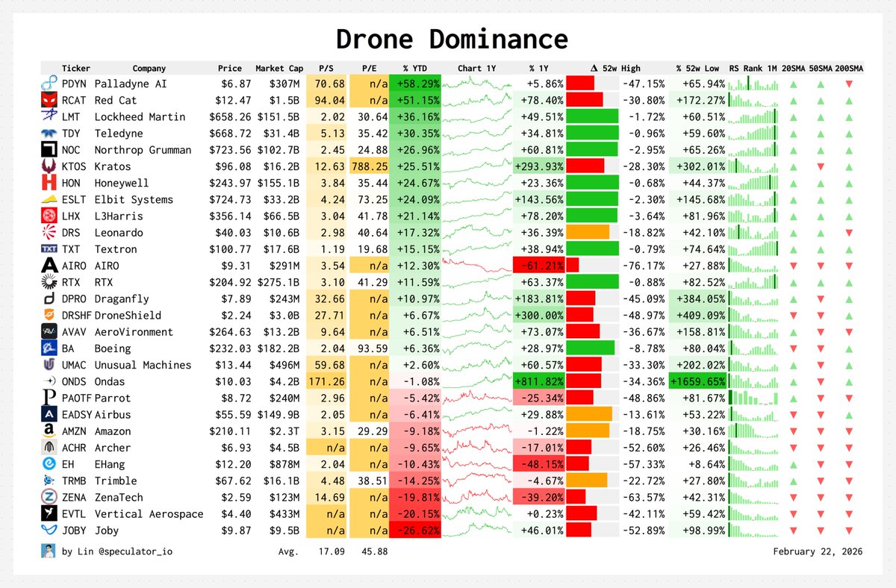Sort by the P/S column header
The image size is (896, 588).
tap(326, 68)
